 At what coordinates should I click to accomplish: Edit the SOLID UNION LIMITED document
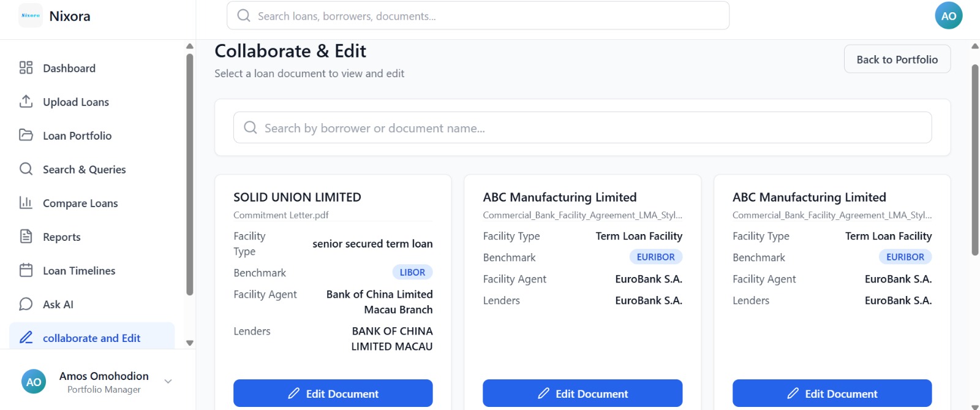[x=333, y=393]
